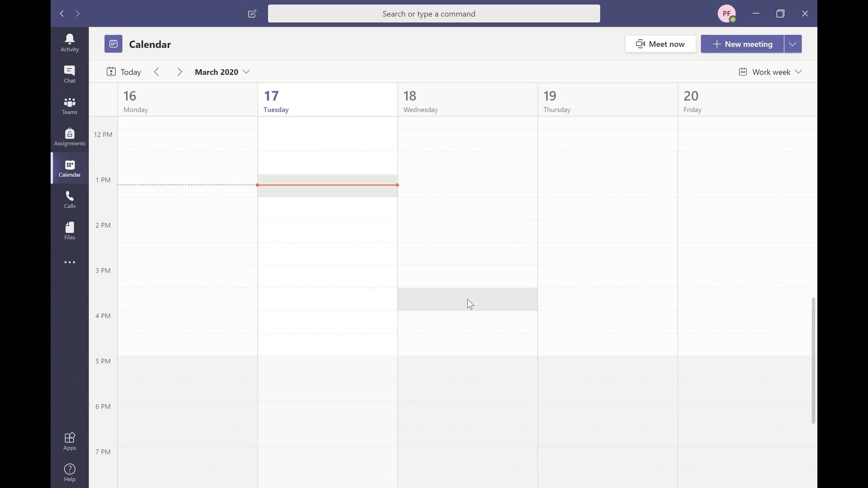Select the Calendar sidebar item

point(70,168)
